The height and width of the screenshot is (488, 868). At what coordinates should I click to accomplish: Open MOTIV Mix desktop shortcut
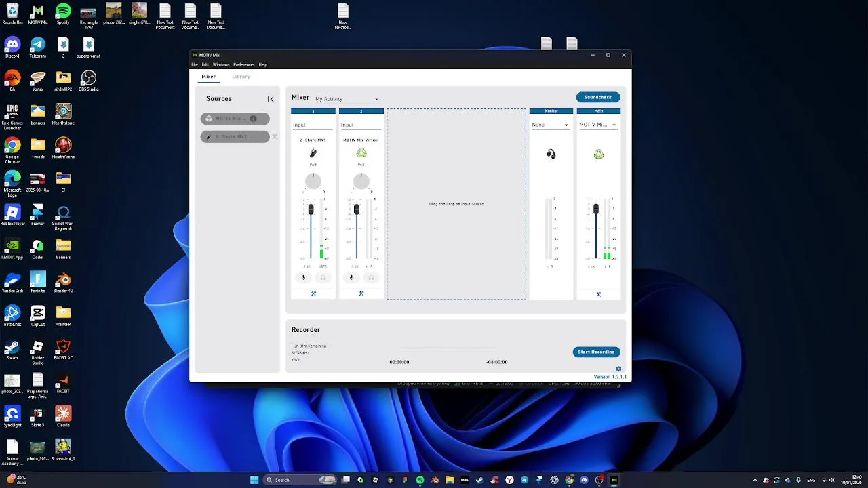[38, 14]
